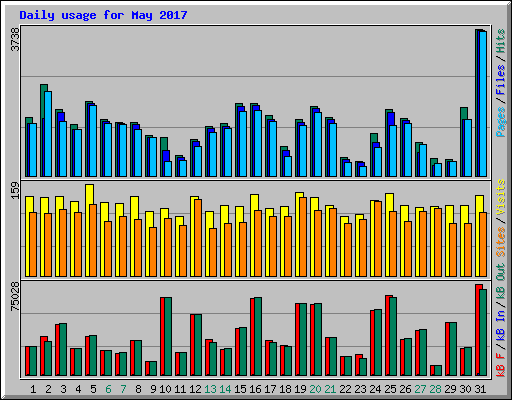Click day 5 on the x-axis

(x=93, y=389)
